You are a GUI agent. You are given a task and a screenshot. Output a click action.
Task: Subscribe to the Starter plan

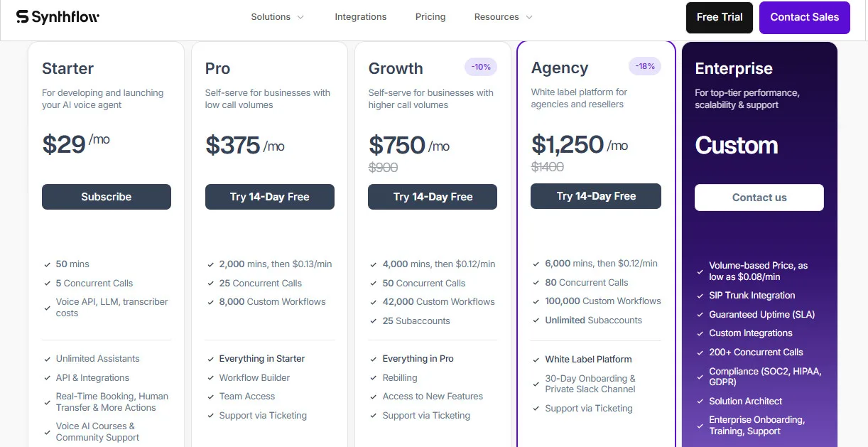(x=106, y=197)
